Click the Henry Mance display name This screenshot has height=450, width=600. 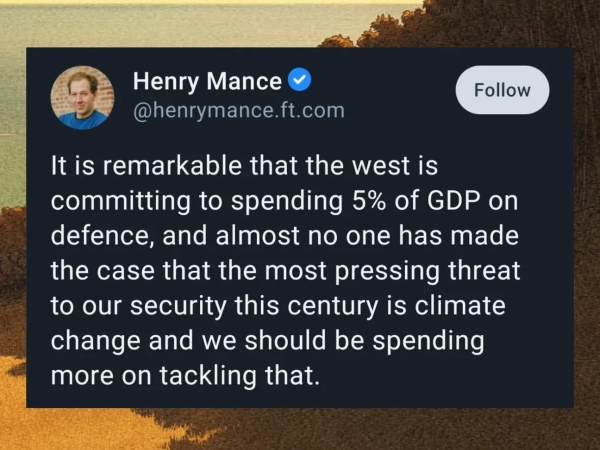(207, 81)
